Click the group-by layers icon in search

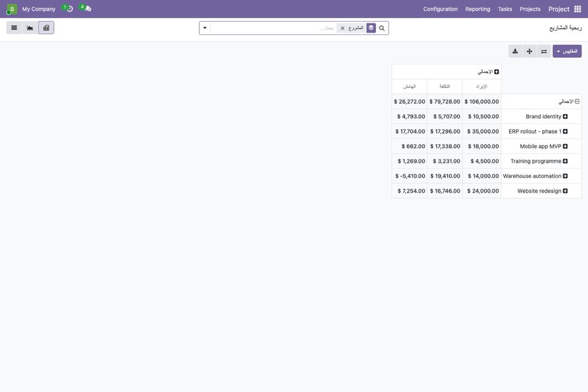coord(371,28)
